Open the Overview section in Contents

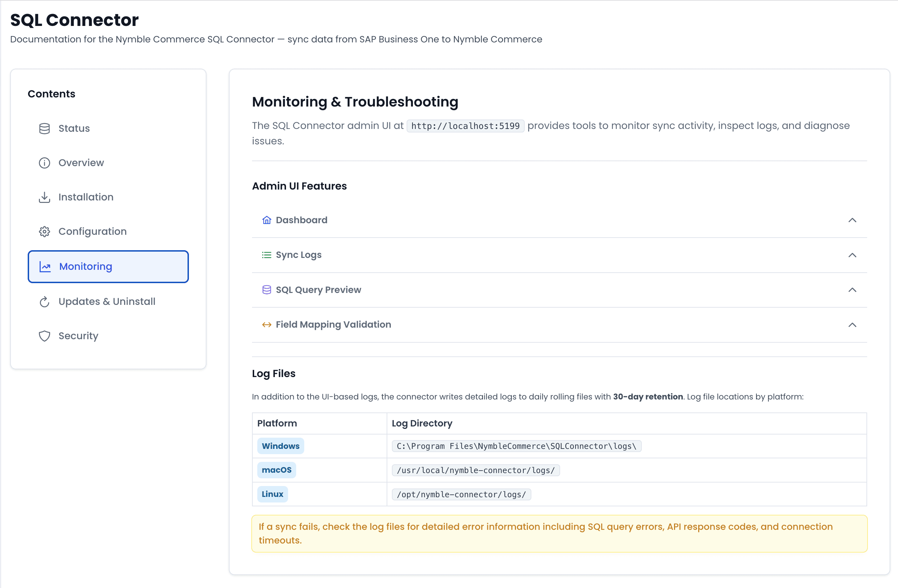(81, 163)
